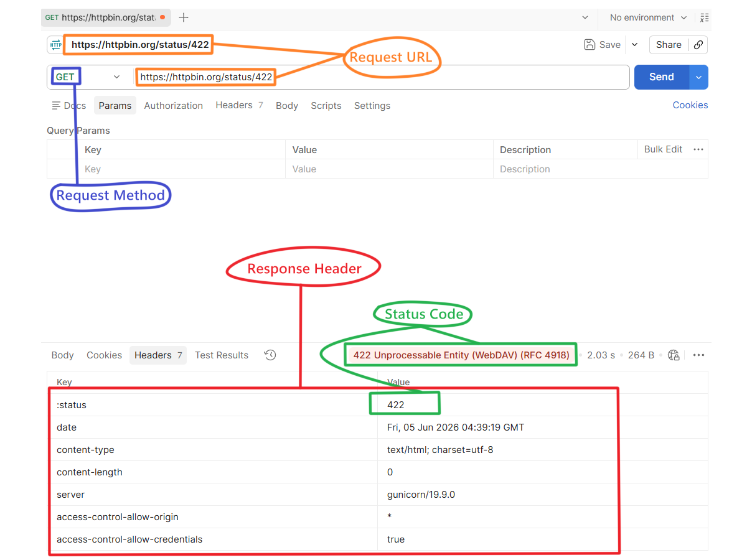Click the empty query param Key field

182,169
